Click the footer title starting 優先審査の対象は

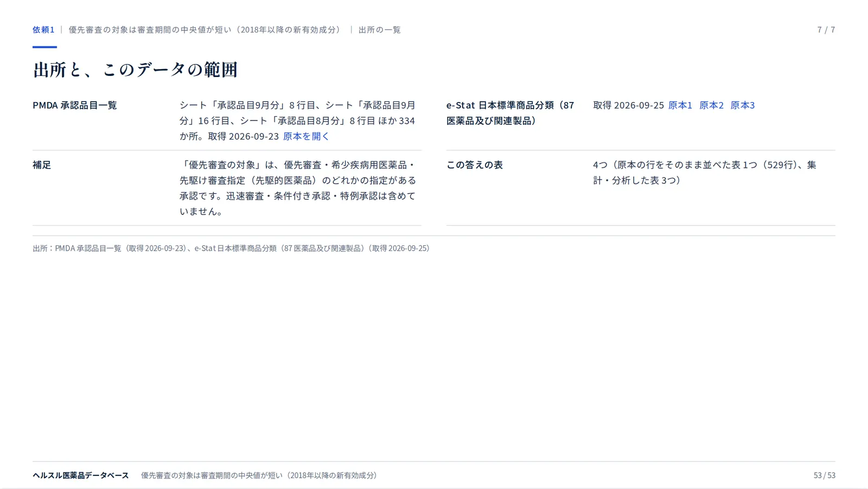(259, 475)
